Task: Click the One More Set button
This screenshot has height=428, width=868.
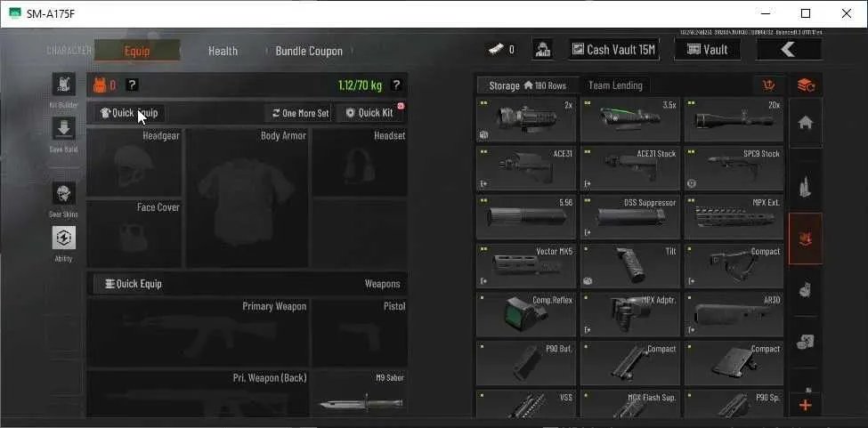Action: tap(301, 113)
